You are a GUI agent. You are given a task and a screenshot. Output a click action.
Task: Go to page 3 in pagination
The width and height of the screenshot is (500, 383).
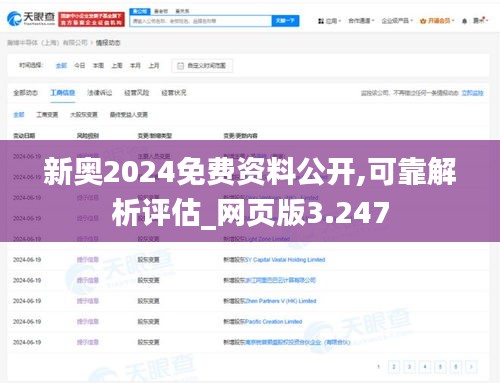409,367
